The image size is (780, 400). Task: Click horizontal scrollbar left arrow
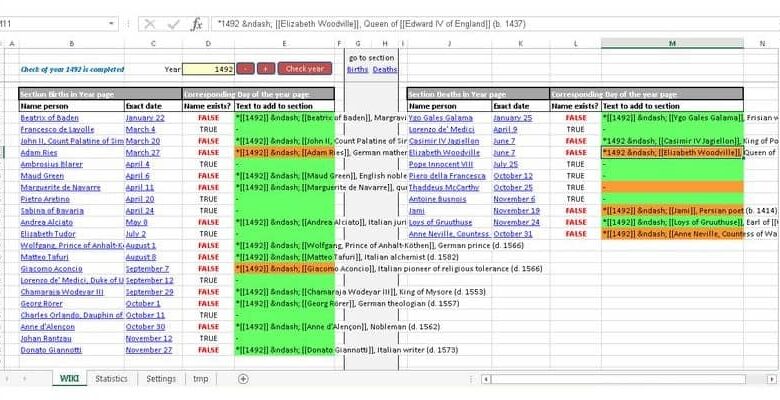point(486,380)
